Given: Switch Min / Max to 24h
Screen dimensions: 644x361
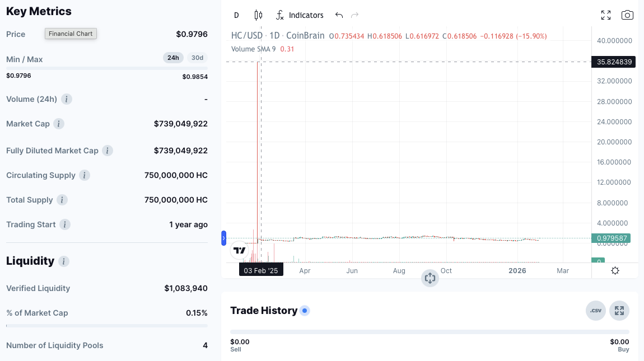Looking at the screenshot, I should pos(173,58).
